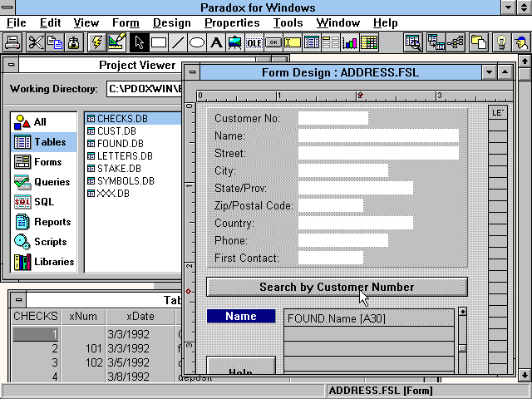
Task: Select the Multi-record tool
Action: (331, 42)
